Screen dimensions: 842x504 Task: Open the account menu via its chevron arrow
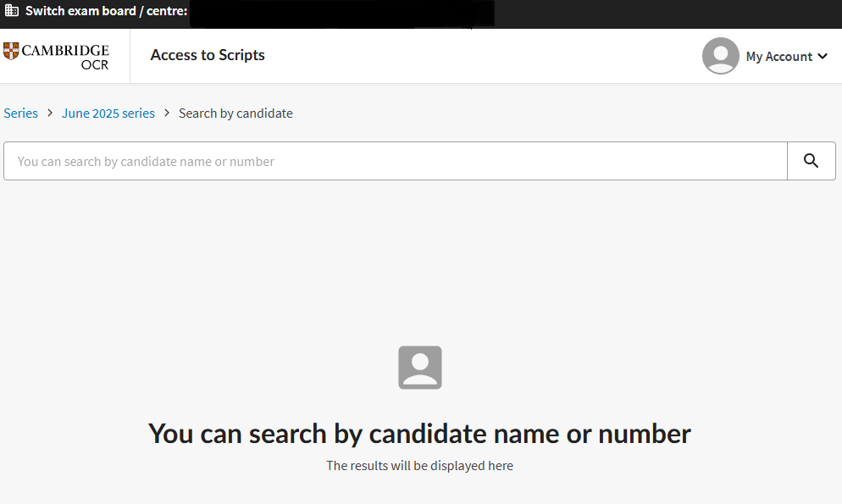(x=823, y=57)
